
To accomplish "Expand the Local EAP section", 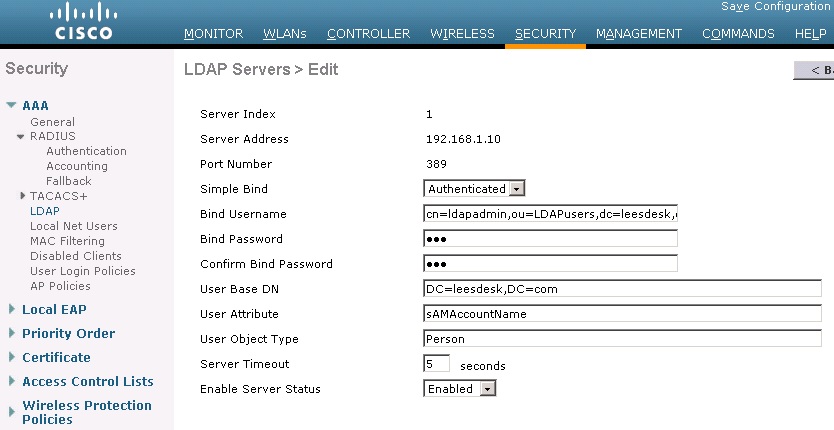I will [x=12, y=309].
